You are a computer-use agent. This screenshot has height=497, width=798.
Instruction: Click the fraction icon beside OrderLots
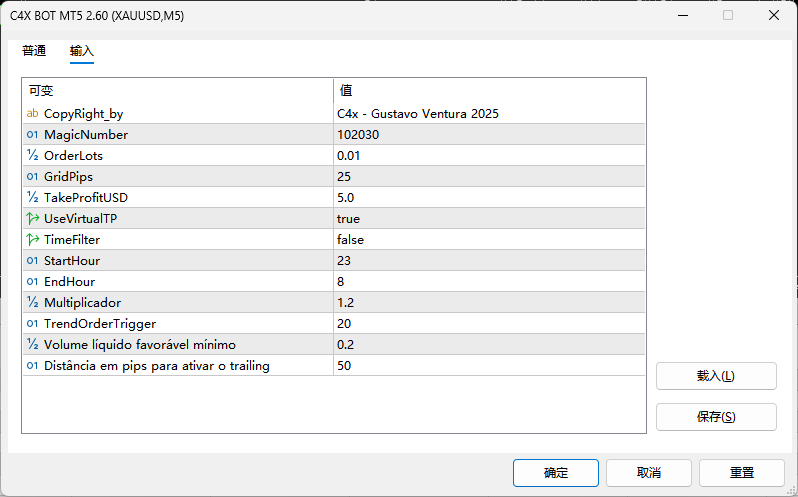pyautogui.click(x=32, y=156)
